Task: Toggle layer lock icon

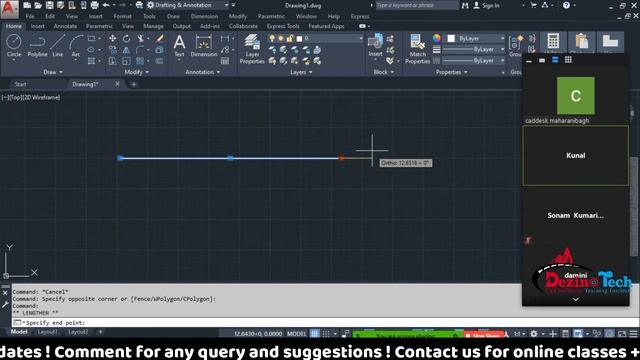Action: 289,38
